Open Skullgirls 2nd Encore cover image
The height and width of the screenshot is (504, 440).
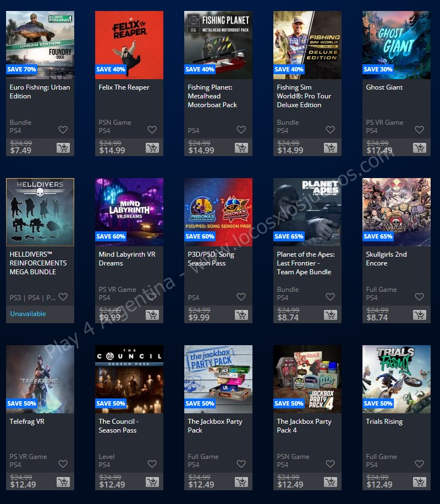tap(396, 212)
